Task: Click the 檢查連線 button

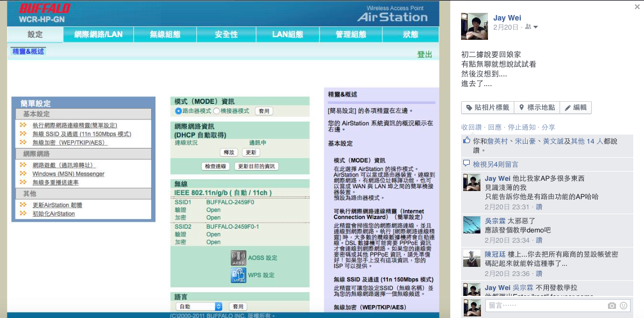Action: click(216, 166)
